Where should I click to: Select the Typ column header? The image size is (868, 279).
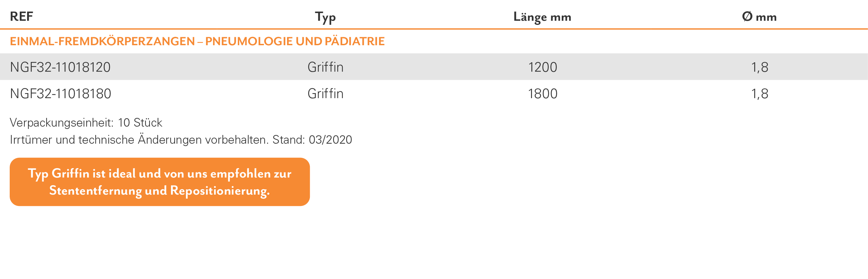pyautogui.click(x=325, y=17)
